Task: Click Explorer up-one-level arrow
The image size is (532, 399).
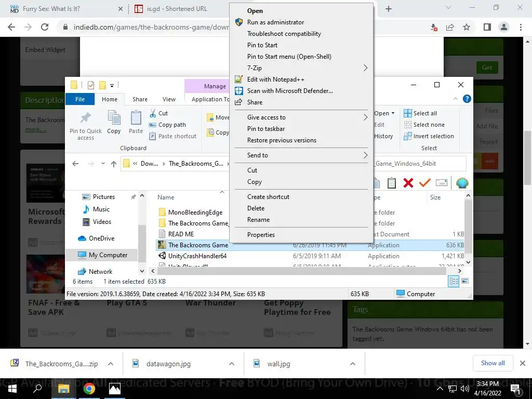Action: click(x=114, y=164)
